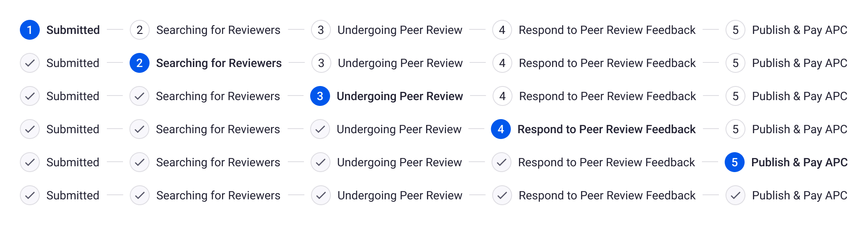
Task: Click outlined circle 5 right of blue step 4
Action: (735, 129)
